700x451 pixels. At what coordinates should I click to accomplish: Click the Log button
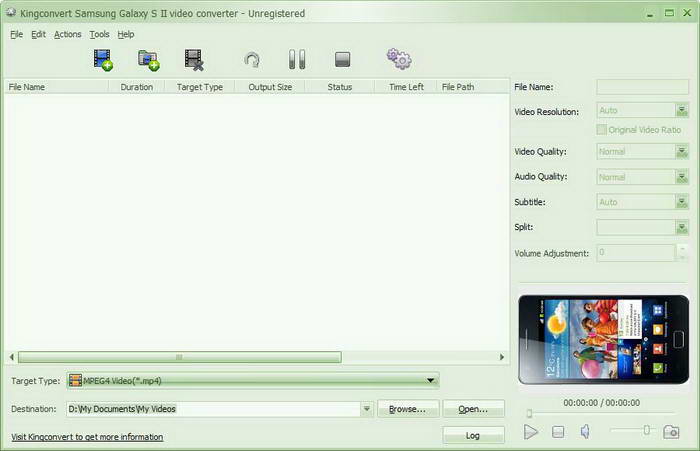pyautogui.click(x=473, y=435)
